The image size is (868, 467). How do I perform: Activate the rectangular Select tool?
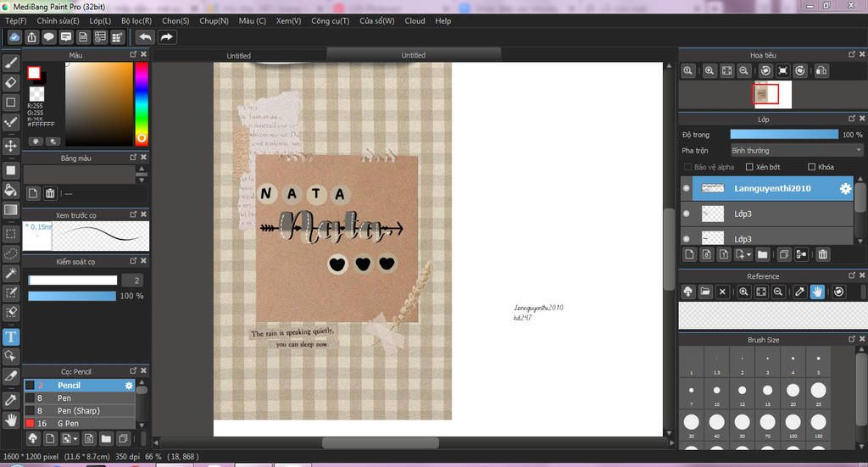pos(11,234)
